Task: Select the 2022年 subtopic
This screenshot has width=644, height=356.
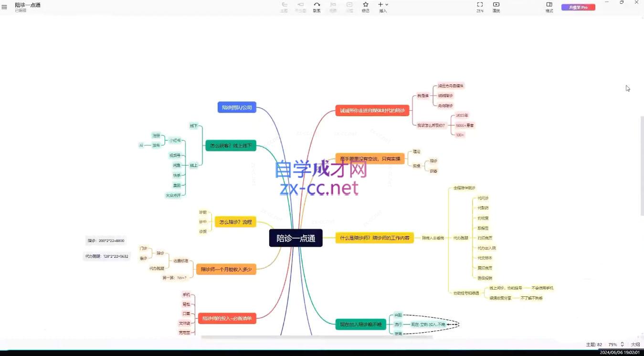Action: pos(462,115)
